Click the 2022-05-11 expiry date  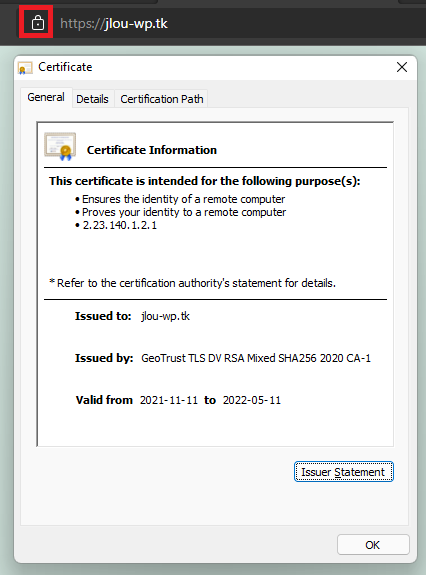[252, 400]
